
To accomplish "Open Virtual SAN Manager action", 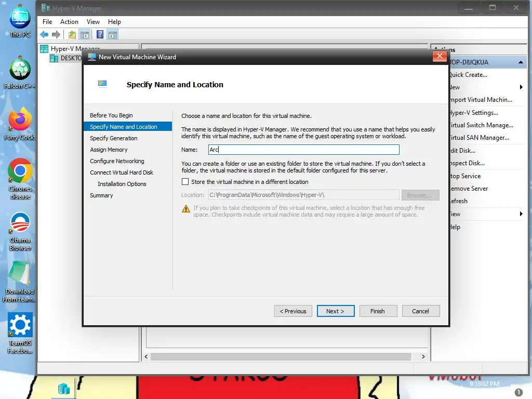I will (x=478, y=138).
